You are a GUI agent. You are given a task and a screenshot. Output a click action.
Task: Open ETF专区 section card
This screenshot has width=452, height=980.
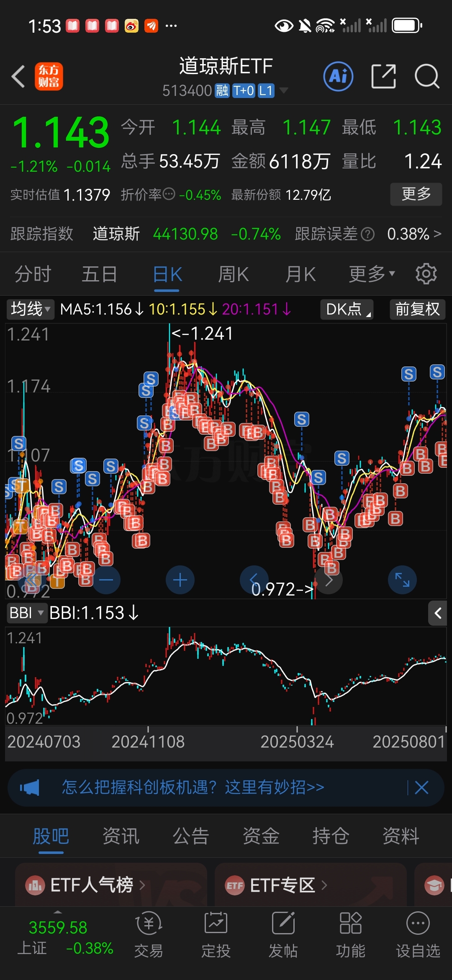point(311,885)
